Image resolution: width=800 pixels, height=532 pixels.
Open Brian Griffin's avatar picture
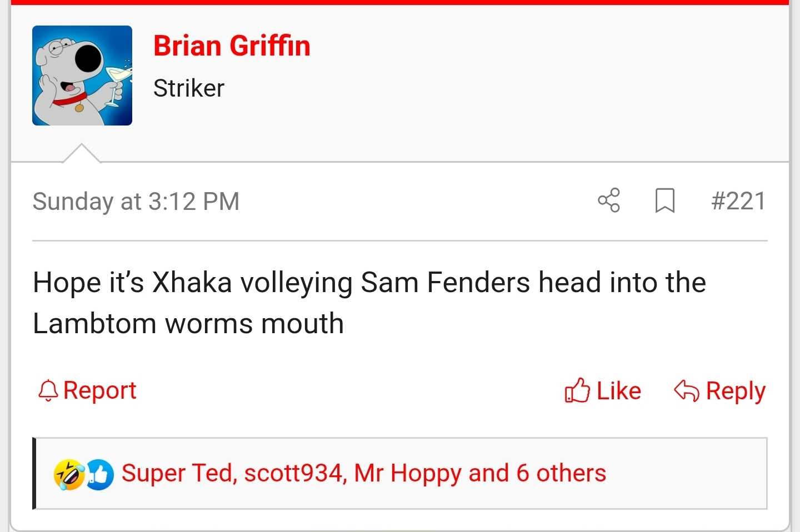coord(82,76)
